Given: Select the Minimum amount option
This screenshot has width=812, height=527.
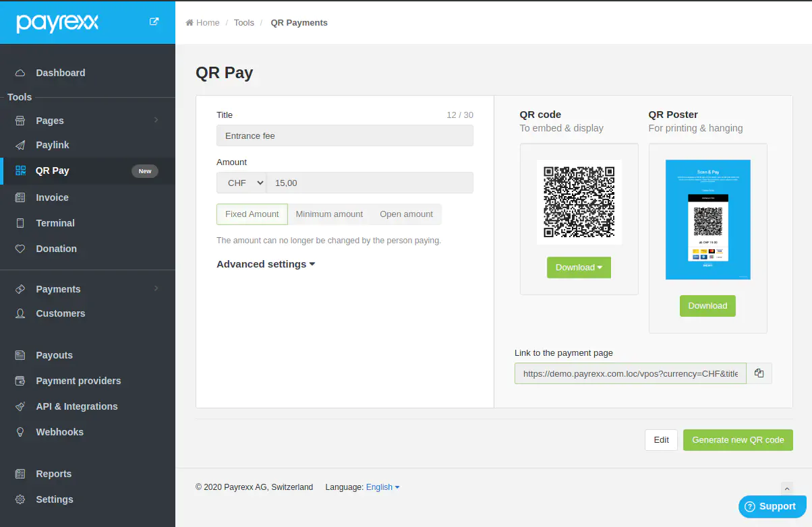Looking at the screenshot, I should point(329,214).
